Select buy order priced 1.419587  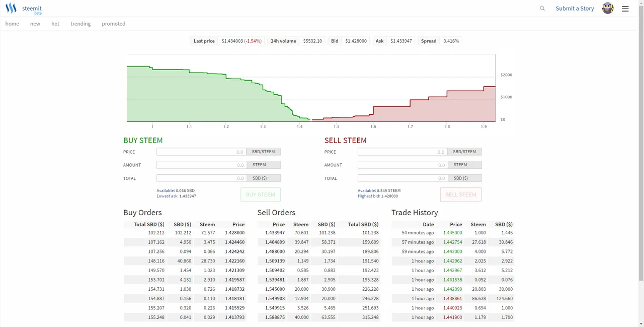(x=185, y=280)
